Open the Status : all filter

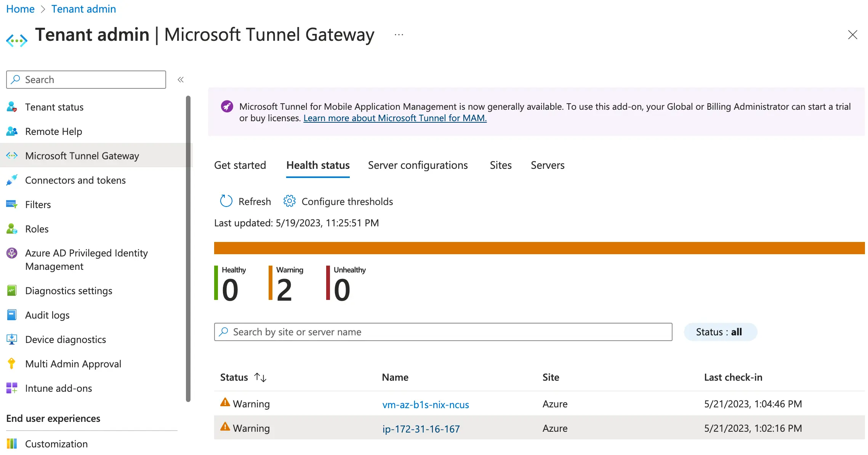pyautogui.click(x=720, y=332)
